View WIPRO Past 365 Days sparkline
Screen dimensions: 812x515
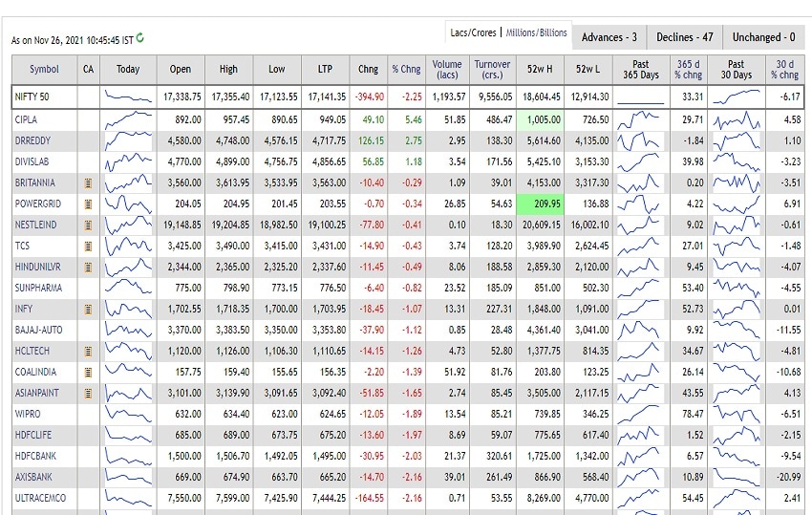641,414
